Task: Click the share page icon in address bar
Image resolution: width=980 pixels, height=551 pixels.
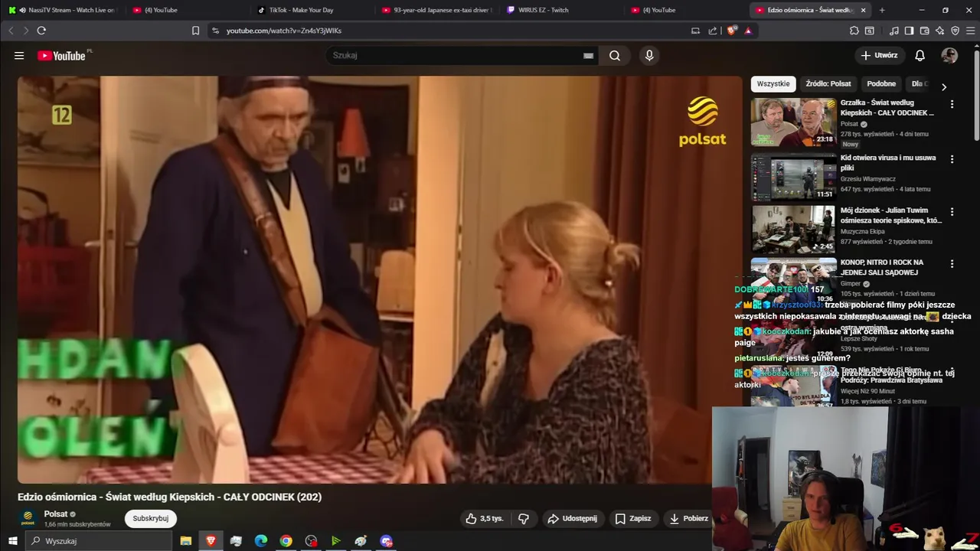Action: point(713,31)
